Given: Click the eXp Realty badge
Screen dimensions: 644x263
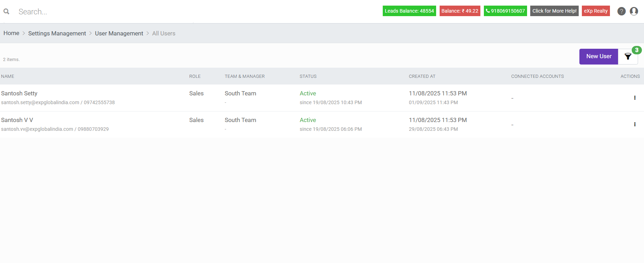Looking at the screenshot, I should 596,11.
